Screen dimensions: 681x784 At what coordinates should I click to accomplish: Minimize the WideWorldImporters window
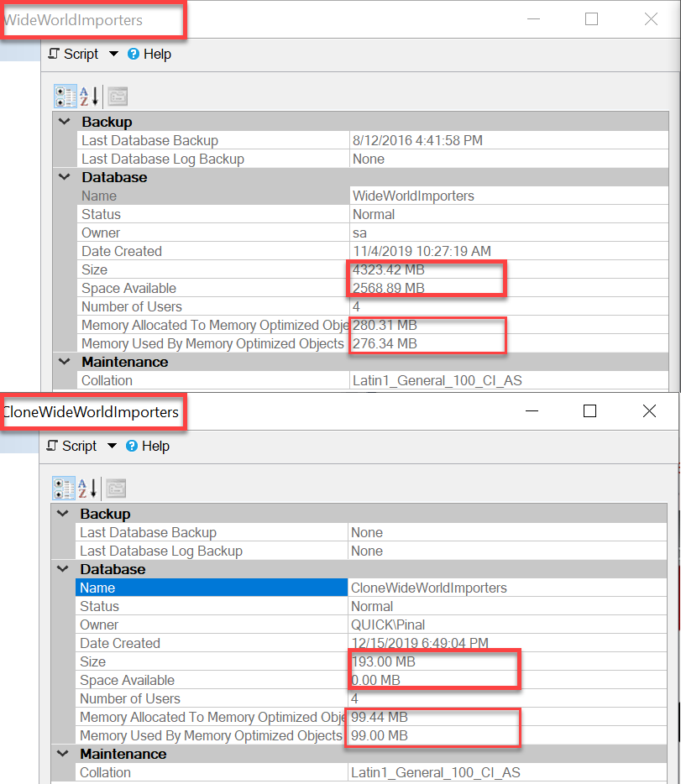(533, 19)
